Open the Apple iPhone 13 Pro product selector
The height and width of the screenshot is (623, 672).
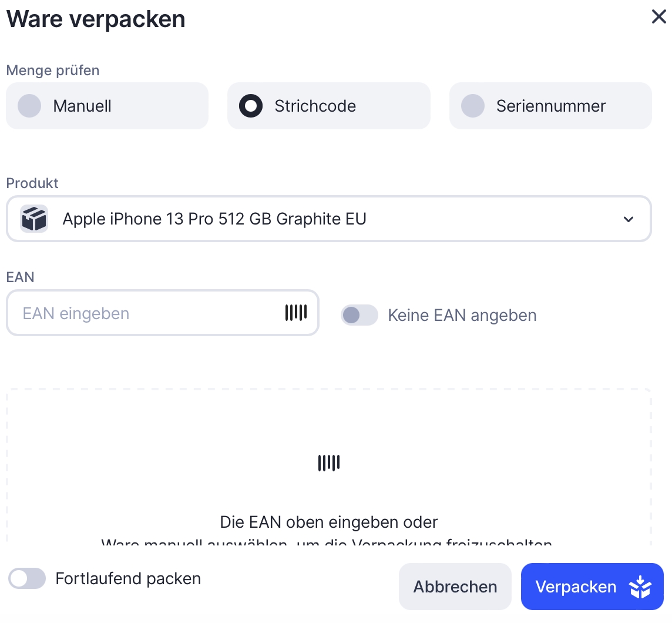(x=329, y=219)
